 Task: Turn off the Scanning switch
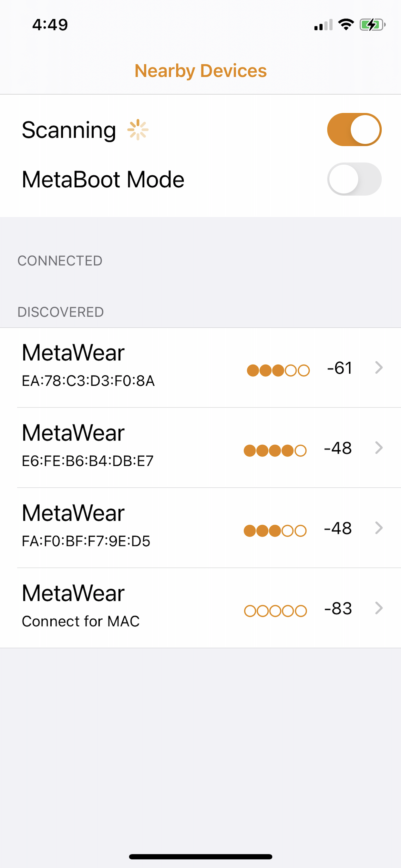[354, 130]
